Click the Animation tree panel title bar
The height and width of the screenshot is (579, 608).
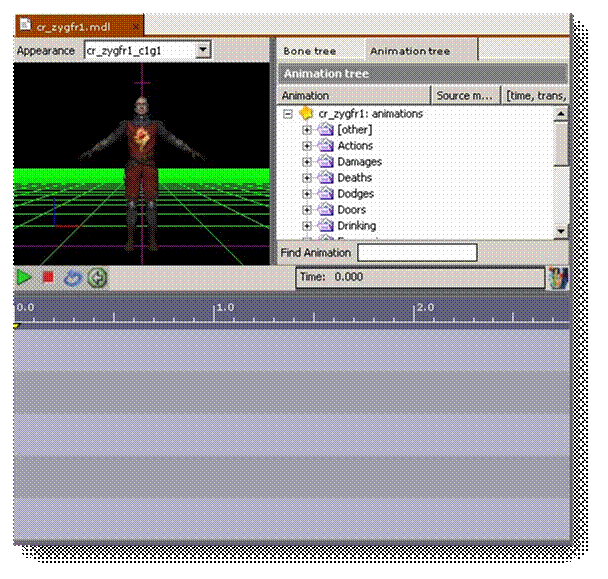click(423, 73)
